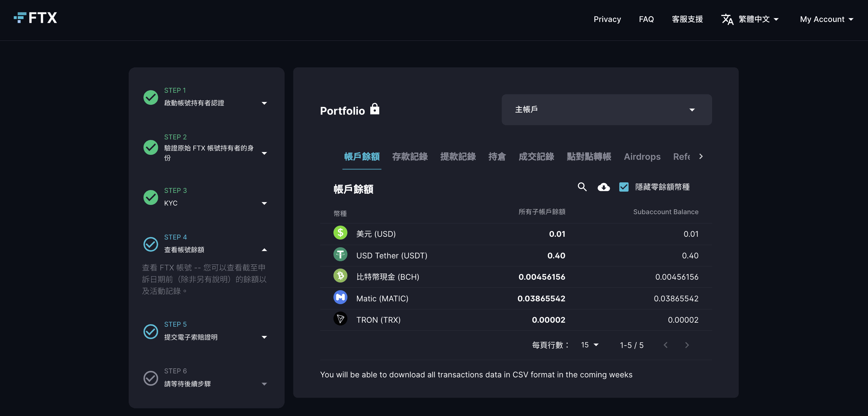Uncheck the hide zero balance checkbox
868x416 pixels.
tap(624, 187)
